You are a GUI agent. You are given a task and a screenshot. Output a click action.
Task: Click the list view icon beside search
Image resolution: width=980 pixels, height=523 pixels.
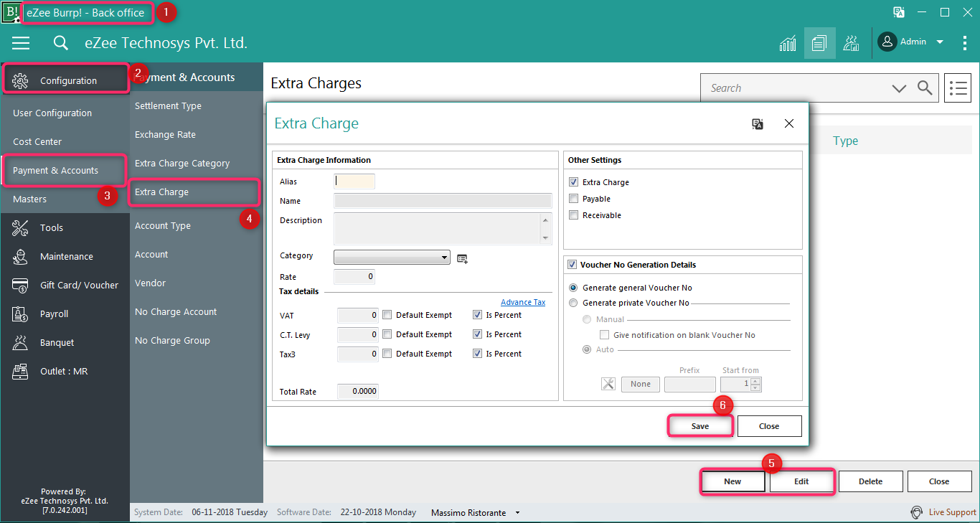point(957,88)
